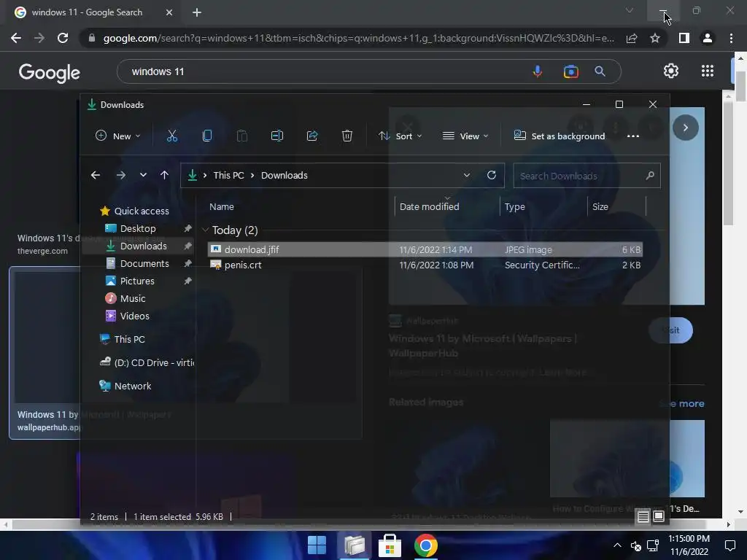The height and width of the screenshot is (560, 747).
Task: Share this page from Chrome address bar
Action: click(x=632, y=38)
